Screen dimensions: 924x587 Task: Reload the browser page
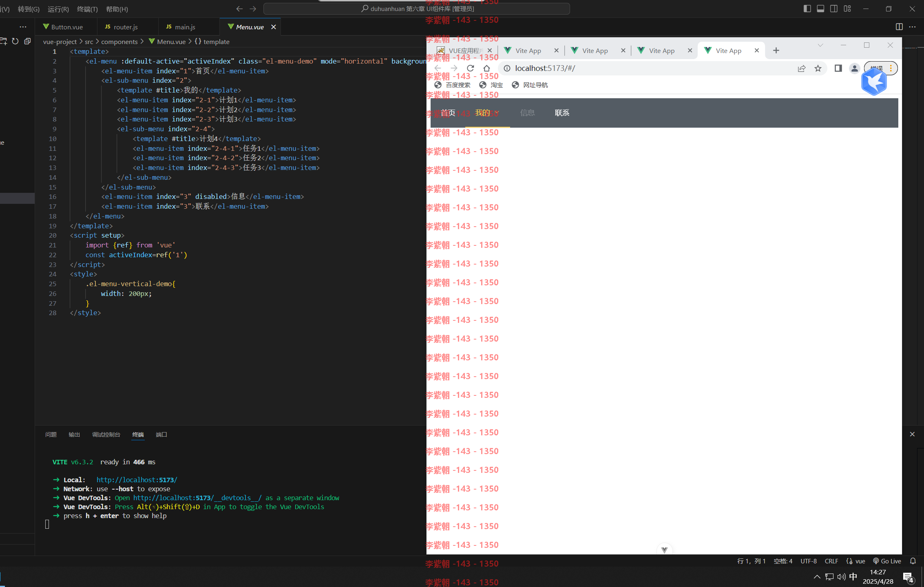(x=471, y=68)
